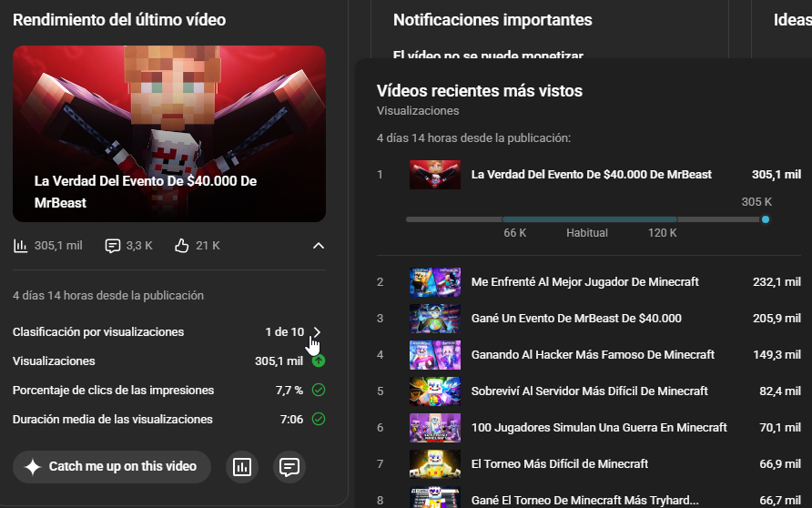The width and height of the screenshot is (812, 508).
Task: Click thumbnail of 100 Jugadores Simulan Una Guerra
Action: coord(435,427)
